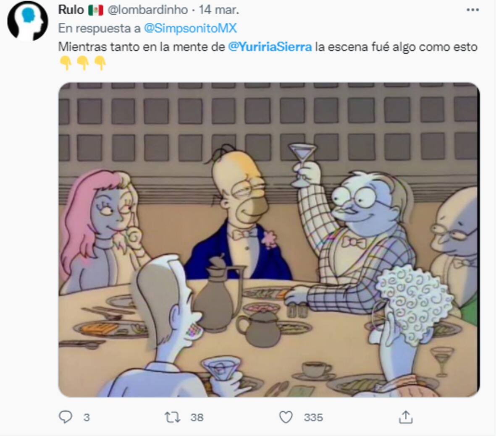504x436 pixels.
Task: Click the retweet arrows icon
Action: (172, 417)
